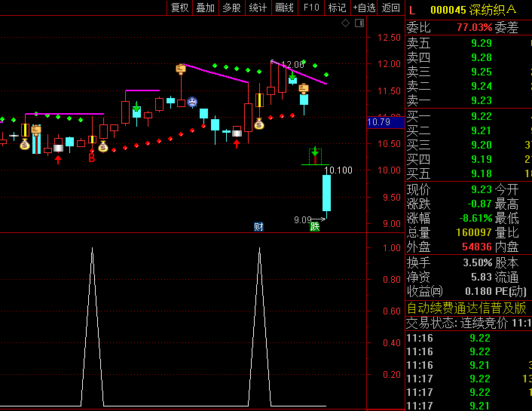Click the 返回 back button
This screenshot has height=411, width=532.
tap(390, 8)
